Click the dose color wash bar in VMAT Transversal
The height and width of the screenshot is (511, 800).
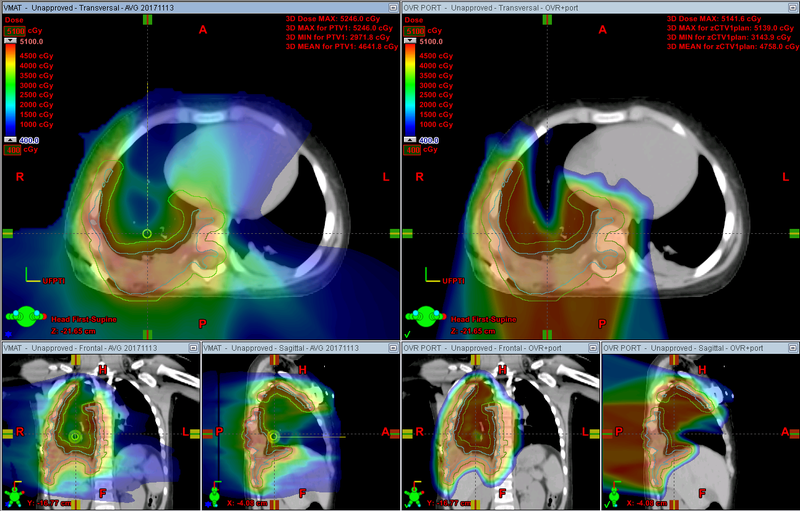10,90
